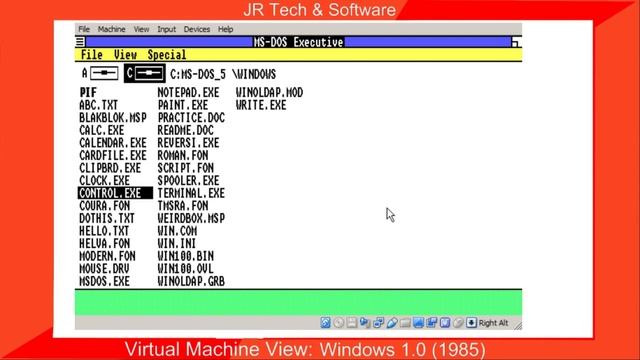Click the VirtualBox window resize grip
The height and width of the screenshot is (360, 640).
[x=518, y=325]
